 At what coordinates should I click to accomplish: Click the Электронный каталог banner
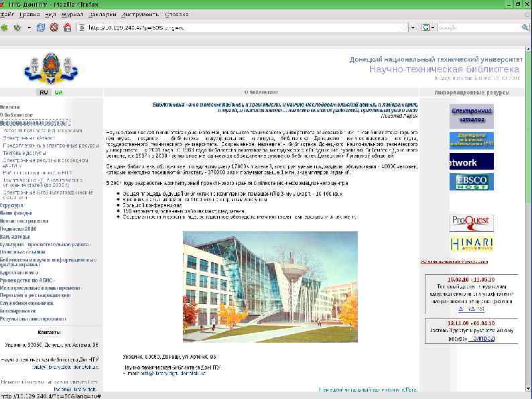[x=471, y=116]
